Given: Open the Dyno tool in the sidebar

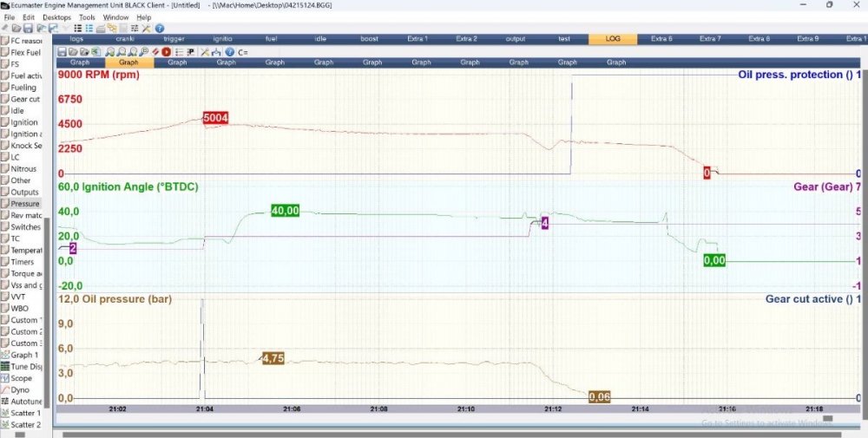Looking at the screenshot, I should pos(20,390).
